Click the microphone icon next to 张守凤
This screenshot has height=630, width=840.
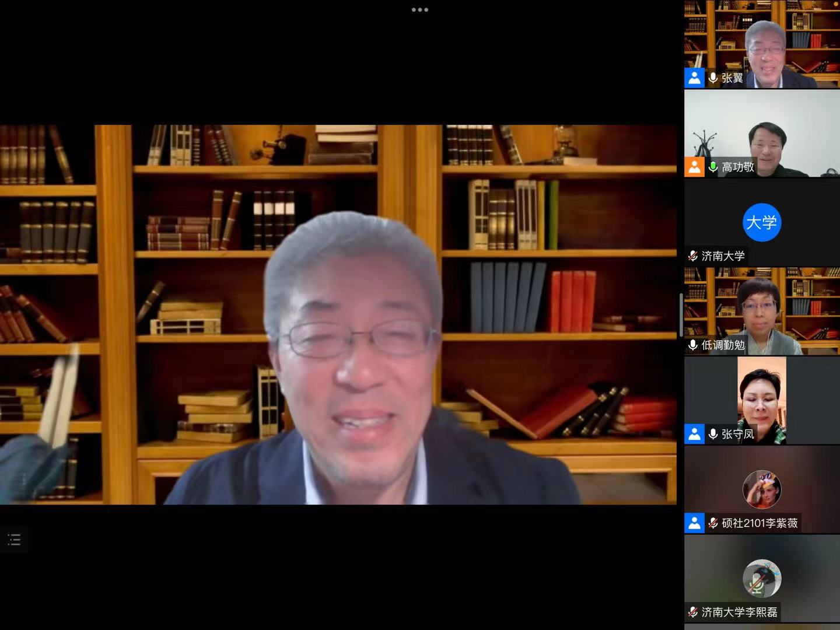[x=713, y=434]
